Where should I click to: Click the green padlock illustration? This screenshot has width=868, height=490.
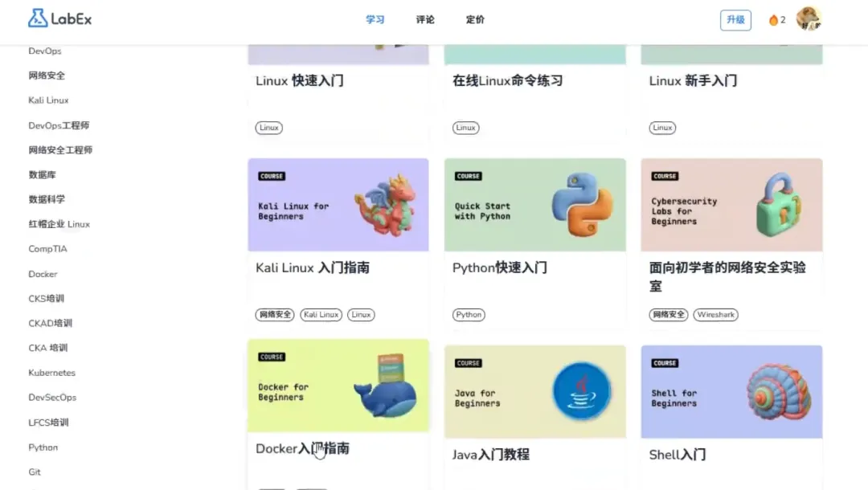pos(778,205)
